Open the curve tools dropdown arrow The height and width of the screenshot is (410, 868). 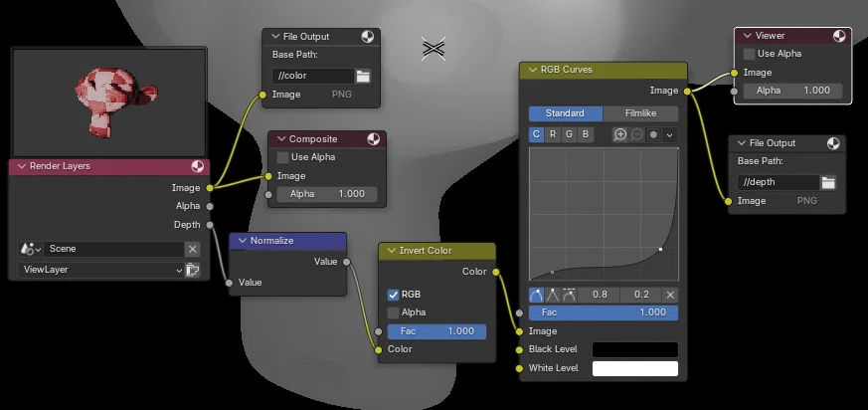pos(670,134)
